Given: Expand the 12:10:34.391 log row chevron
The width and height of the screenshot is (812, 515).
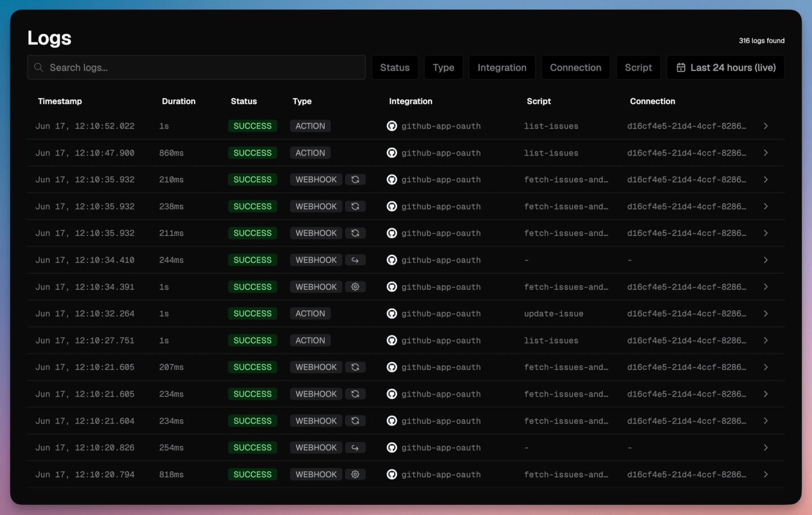Looking at the screenshot, I should click(766, 287).
